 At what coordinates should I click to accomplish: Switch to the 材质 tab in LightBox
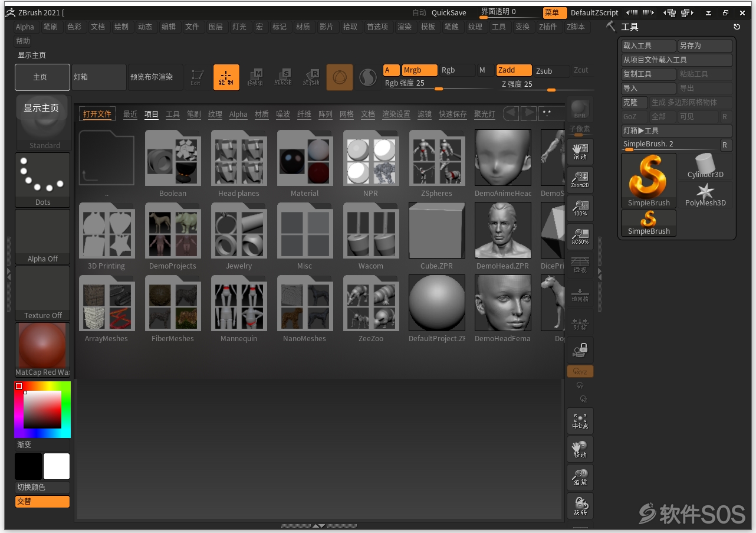tap(262, 114)
